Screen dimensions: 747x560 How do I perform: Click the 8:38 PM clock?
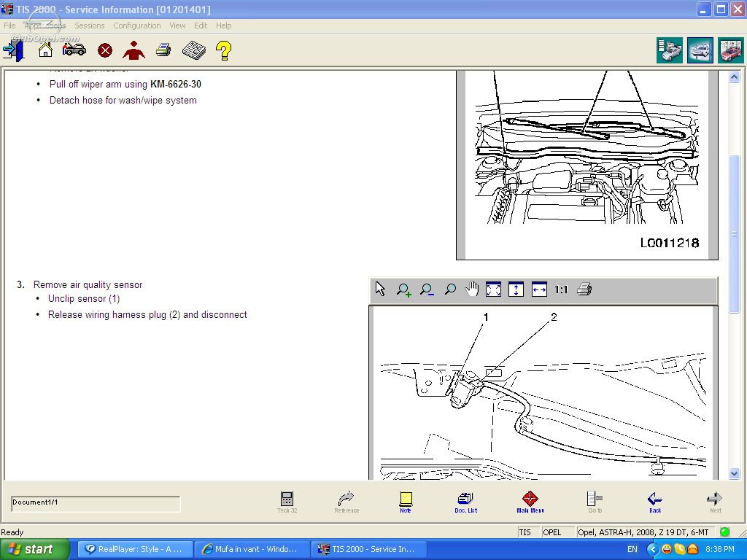pyautogui.click(x=720, y=549)
